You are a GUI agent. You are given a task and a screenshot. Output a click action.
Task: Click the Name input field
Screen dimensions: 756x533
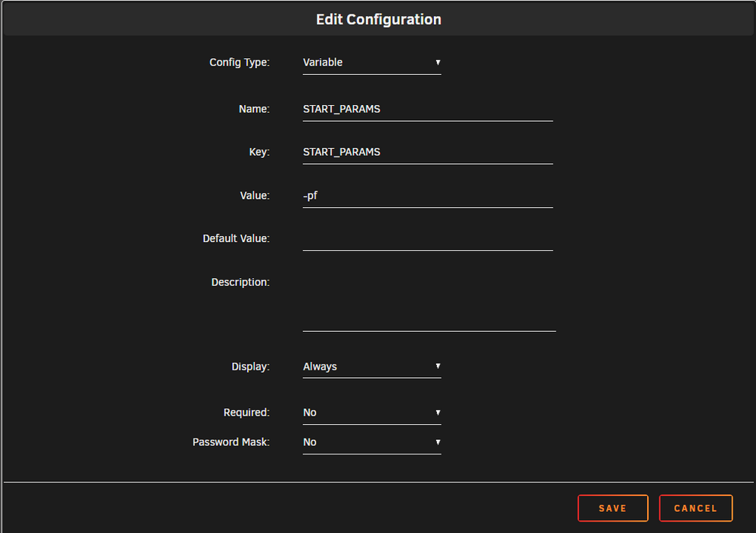428,110
